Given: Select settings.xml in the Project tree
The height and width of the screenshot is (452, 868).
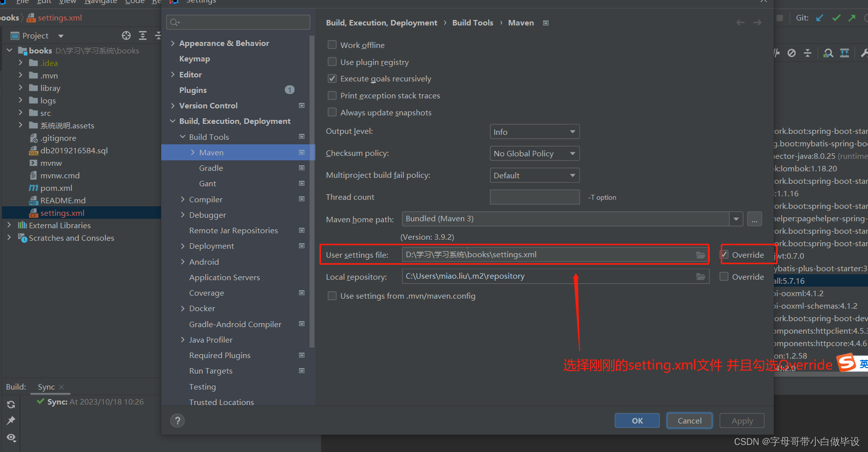Looking at the screenshot, I should [62, 213].
